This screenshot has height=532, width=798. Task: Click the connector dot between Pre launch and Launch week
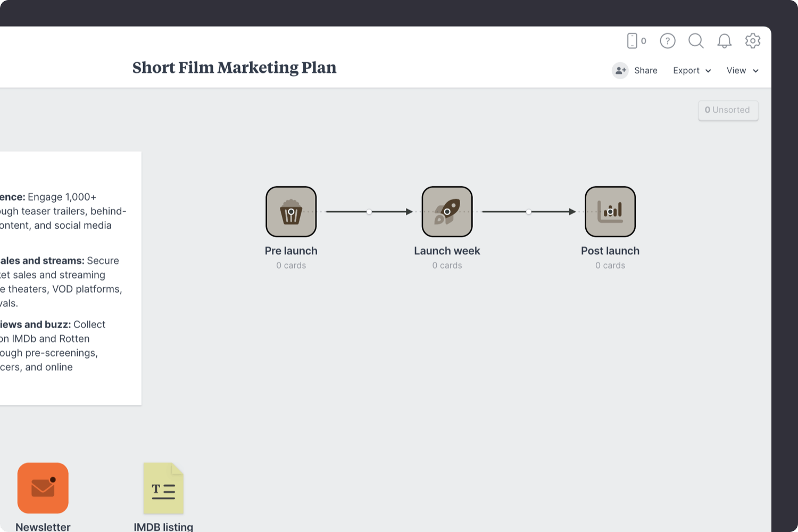click(369, 211)
